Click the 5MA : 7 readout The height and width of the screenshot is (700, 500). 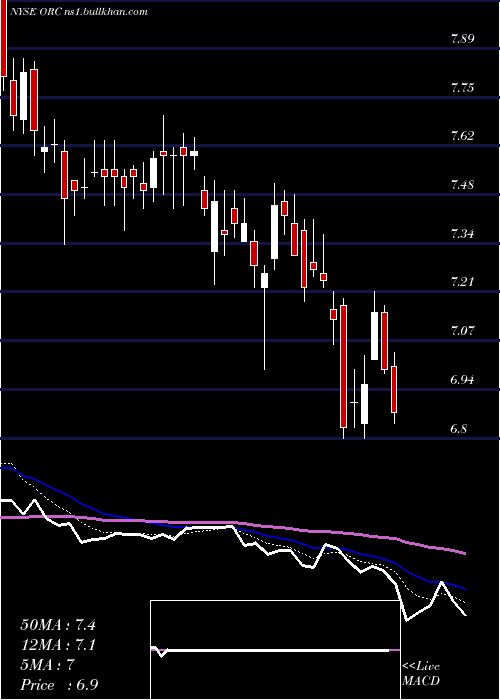pos(47,665)
